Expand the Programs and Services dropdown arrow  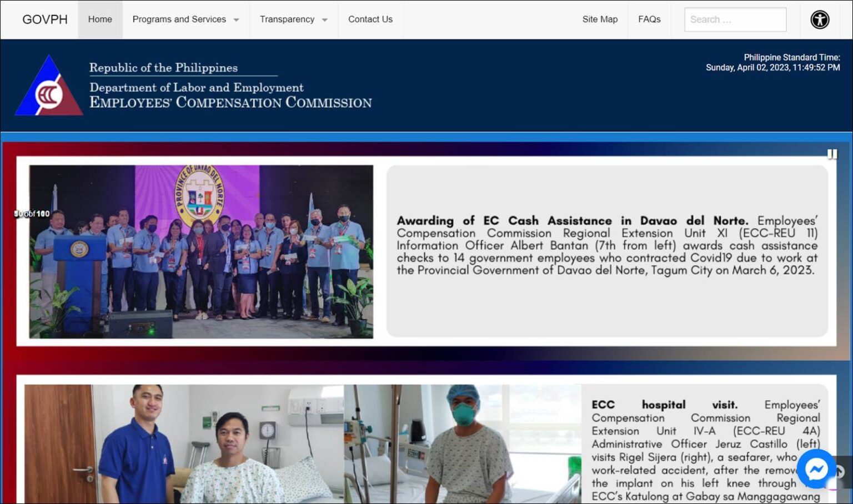[x=237, y=20]
